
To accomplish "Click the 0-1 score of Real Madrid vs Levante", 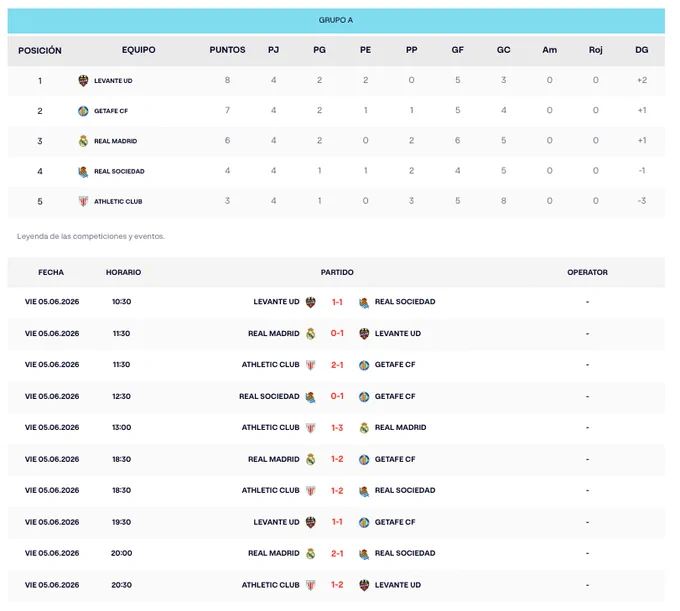I will pos(337,333).
